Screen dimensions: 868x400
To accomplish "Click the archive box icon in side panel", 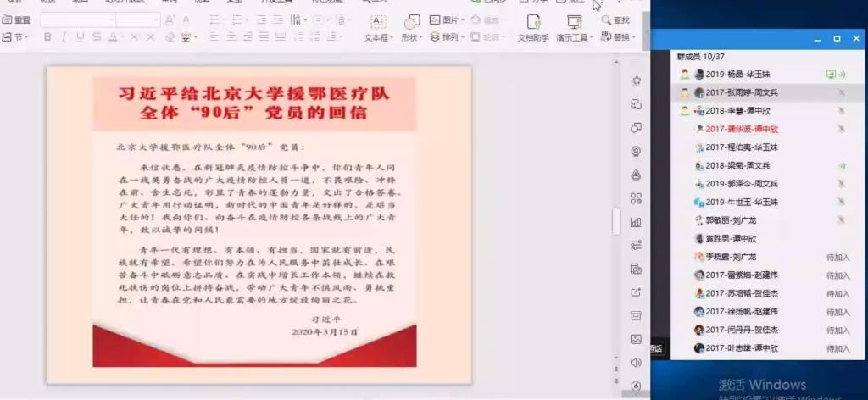I will [636, 316].
